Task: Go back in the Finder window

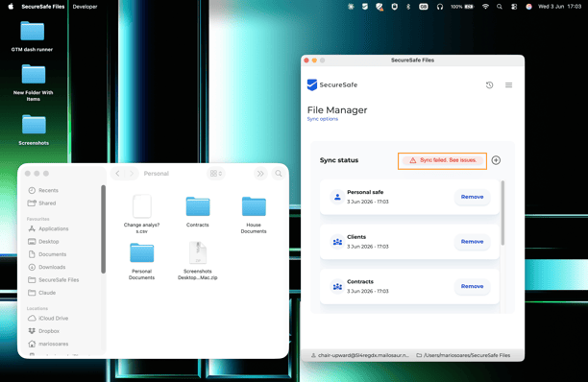Action: [x=118, y=174]
